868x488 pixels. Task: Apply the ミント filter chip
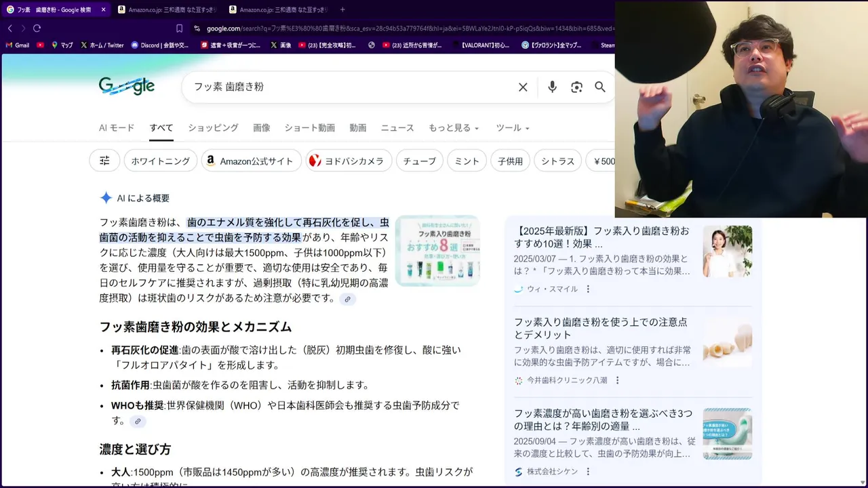point(467,161)
